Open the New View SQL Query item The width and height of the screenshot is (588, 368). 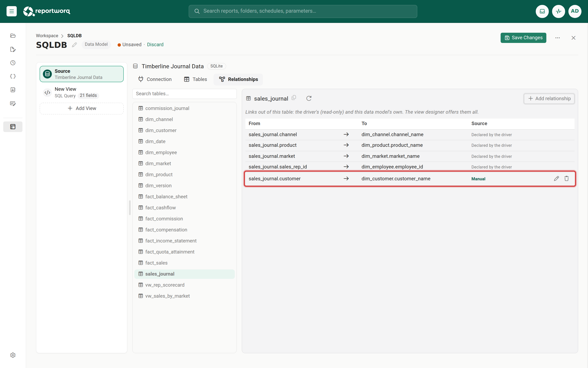[82, 92]
